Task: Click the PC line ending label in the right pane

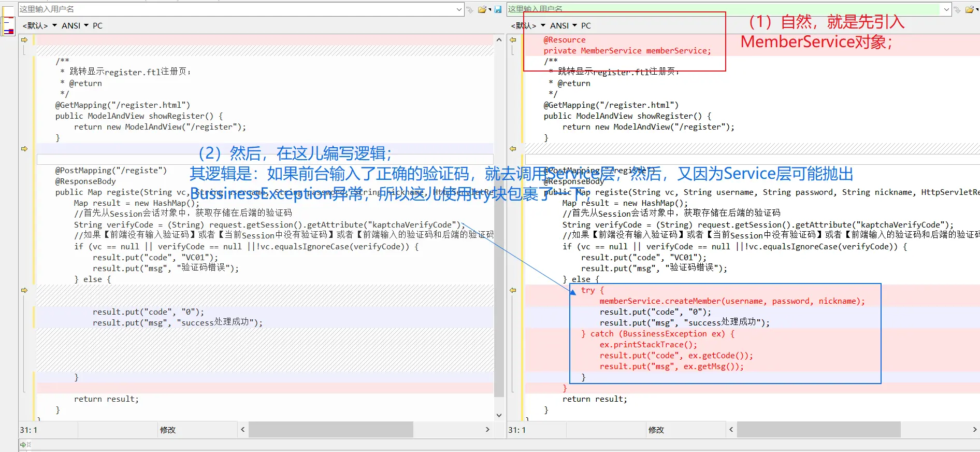Action: click(x=586, y=25)
